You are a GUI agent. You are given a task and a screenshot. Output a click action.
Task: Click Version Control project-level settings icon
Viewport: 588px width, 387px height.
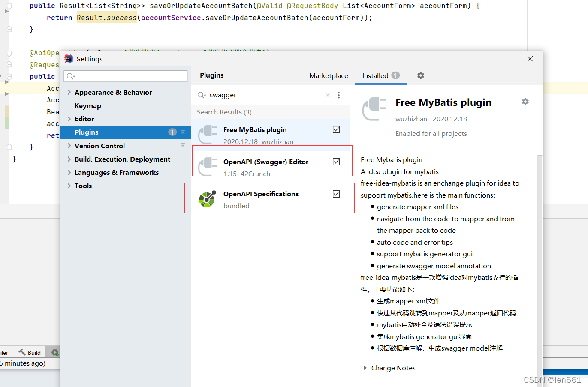(x=183, y=146)
